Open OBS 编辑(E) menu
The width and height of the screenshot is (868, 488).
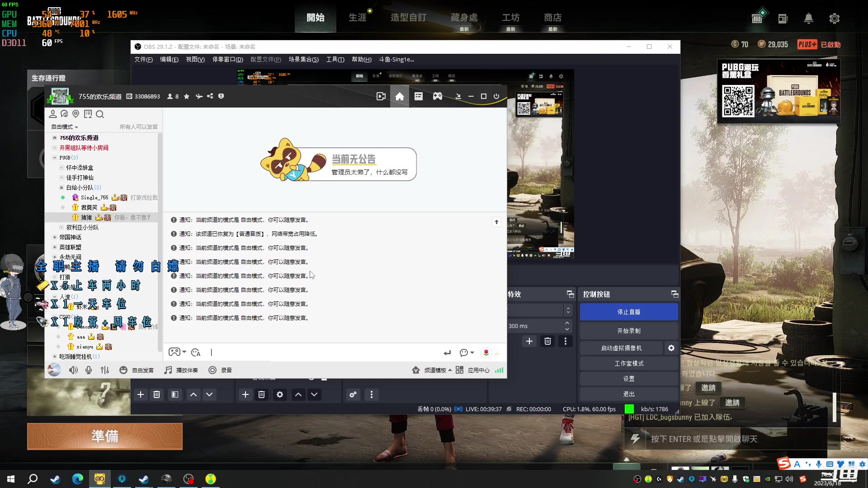coord(169,59)
